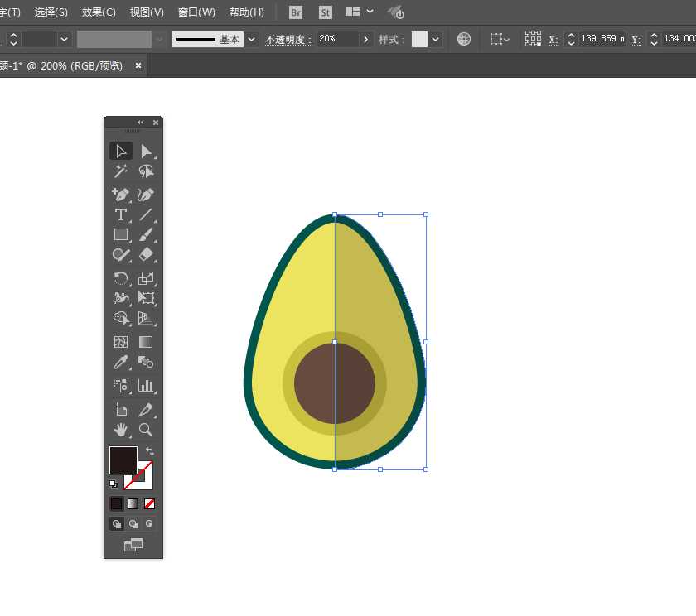Open the 窗口(W) menu
696x616 pixels.
196,12
